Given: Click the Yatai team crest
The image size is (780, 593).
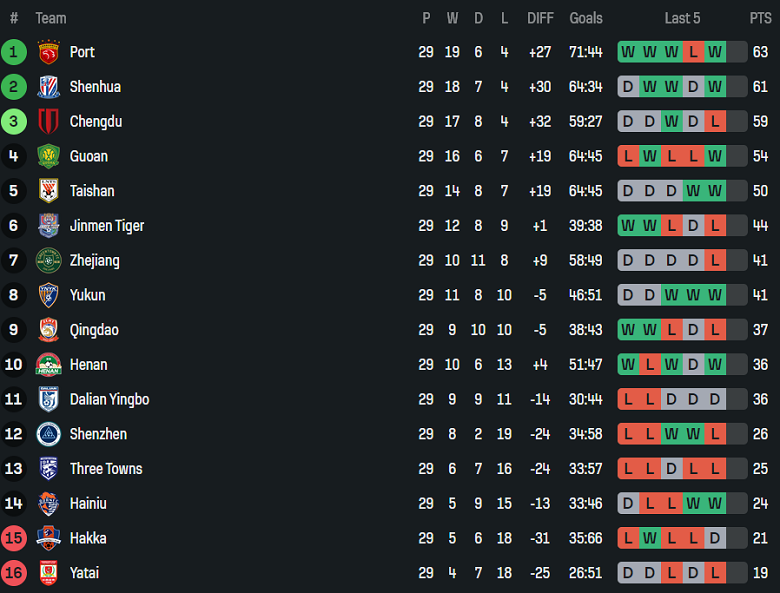Looking at the screenshot, I should (48, 573).
